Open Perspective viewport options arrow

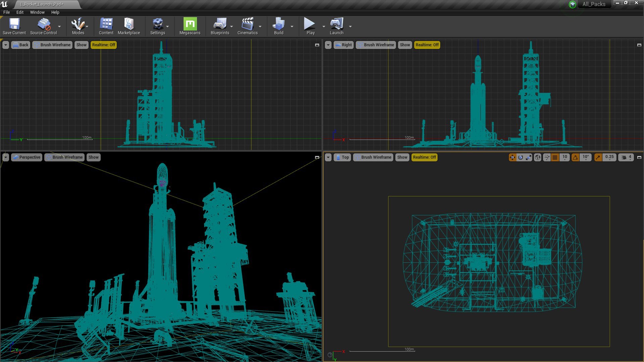[6, 157]
